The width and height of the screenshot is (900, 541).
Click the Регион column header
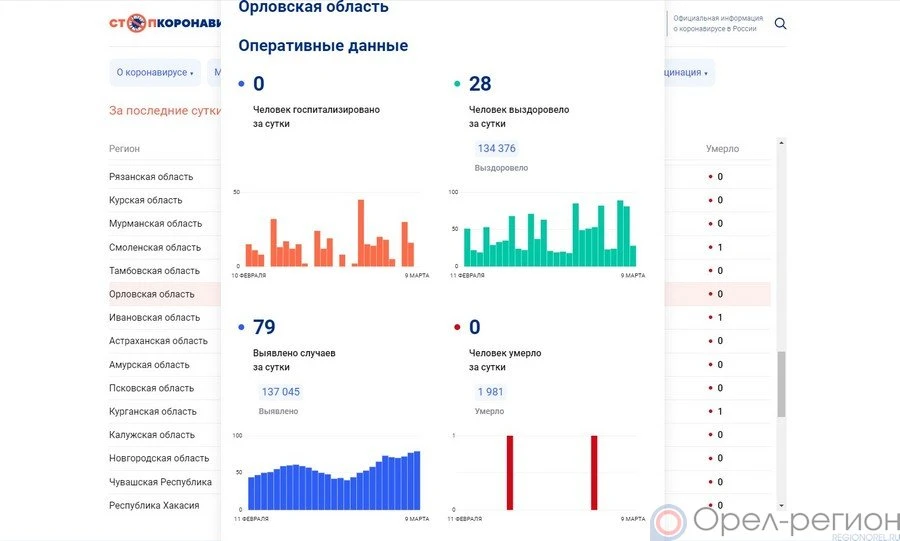124,149
